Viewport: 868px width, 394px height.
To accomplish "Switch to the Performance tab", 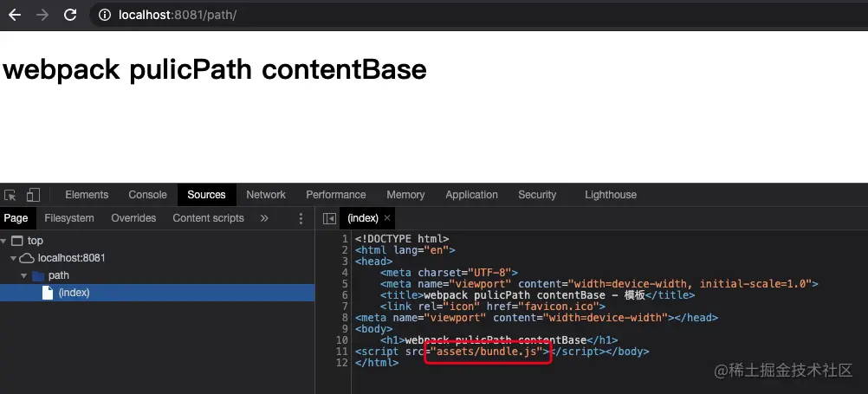I will pos(336,195).
